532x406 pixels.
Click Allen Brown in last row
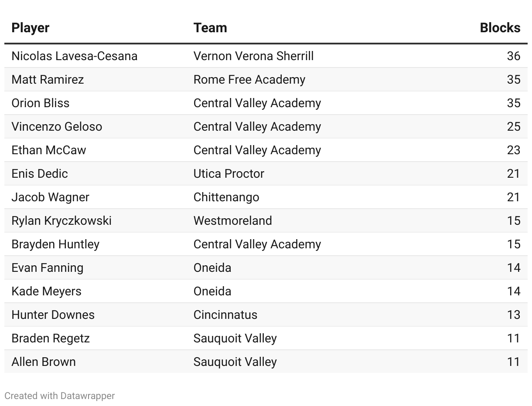[44, 362]
